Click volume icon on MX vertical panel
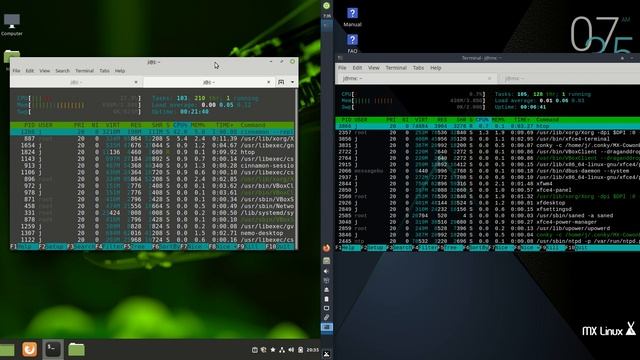 (326, 271)
